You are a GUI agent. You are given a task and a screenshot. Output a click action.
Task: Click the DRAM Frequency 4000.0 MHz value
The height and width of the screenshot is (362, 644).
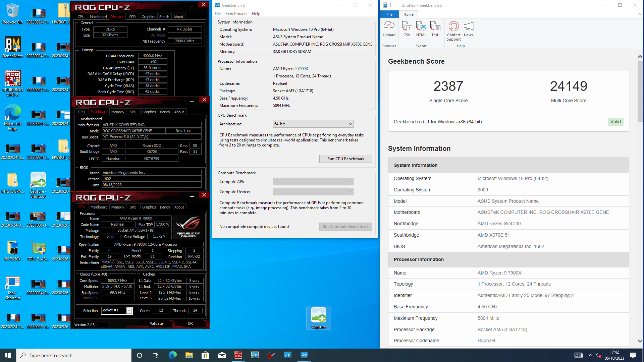tap(152, 56)
